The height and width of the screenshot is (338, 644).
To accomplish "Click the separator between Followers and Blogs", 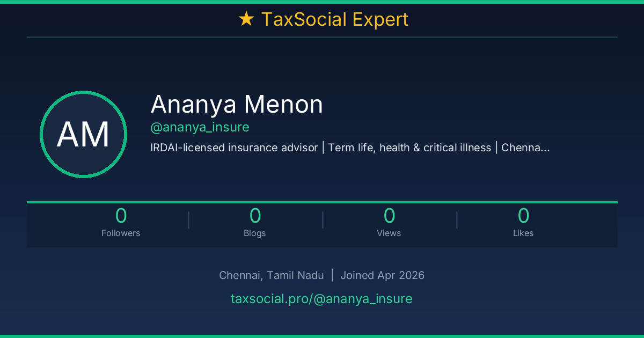I will (x=188, y=220).
